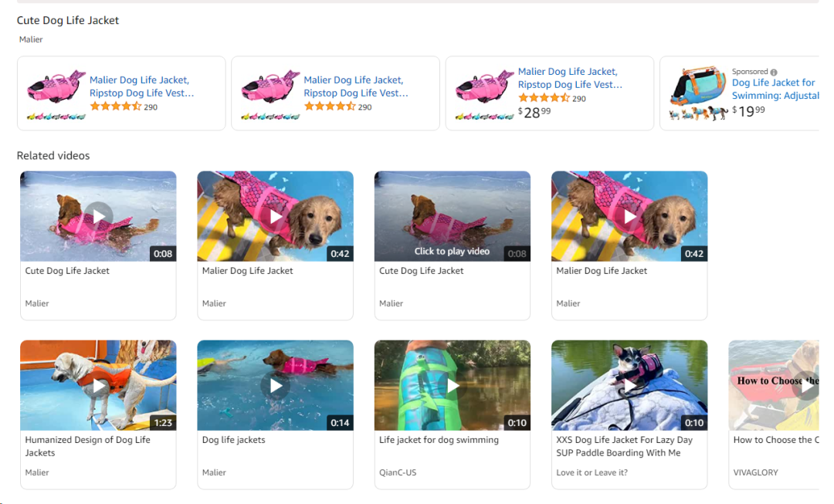Play the XXS Dog Life Jacket paddle boarding video
The height and width of the screenshot is (504, 834).
pyautogui.click(x=630, y=385)
